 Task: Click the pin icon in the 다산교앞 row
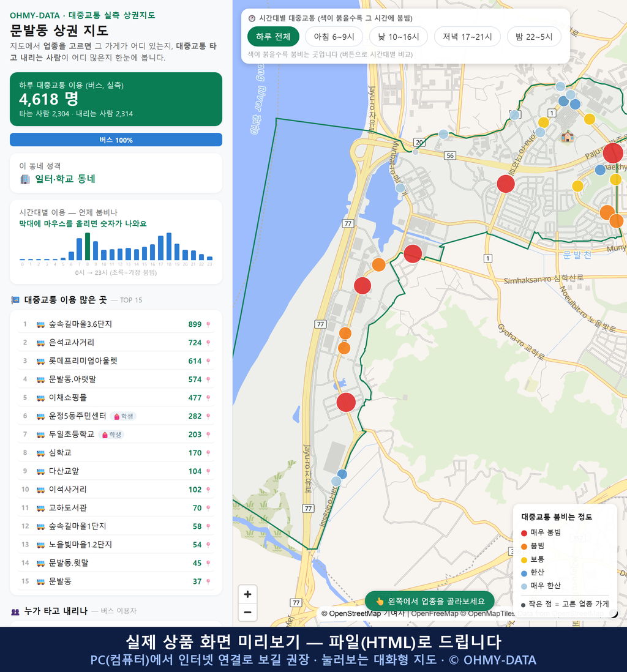208,471
